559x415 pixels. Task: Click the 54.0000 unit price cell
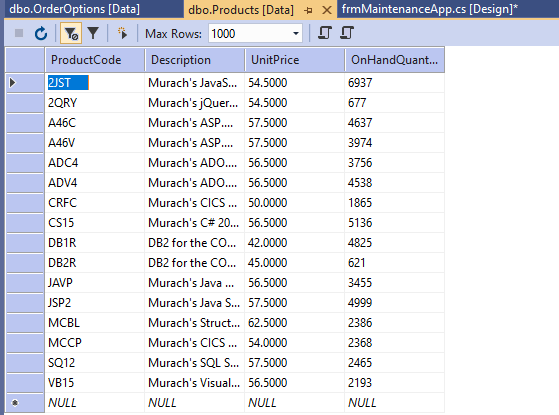[x=295, y=343]
